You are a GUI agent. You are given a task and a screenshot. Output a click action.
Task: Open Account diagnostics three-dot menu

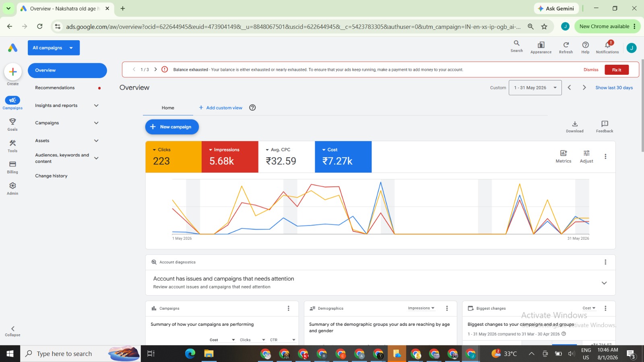[x=605, y=262]
